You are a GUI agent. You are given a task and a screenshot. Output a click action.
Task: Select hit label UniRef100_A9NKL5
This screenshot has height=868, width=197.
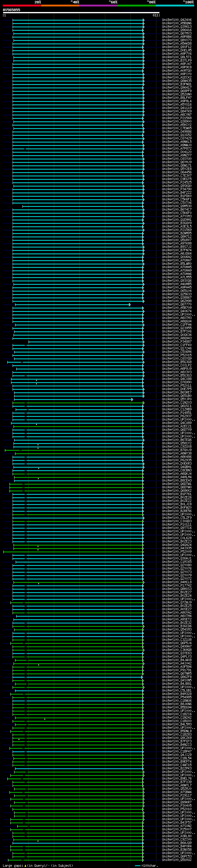pos(177,142)
